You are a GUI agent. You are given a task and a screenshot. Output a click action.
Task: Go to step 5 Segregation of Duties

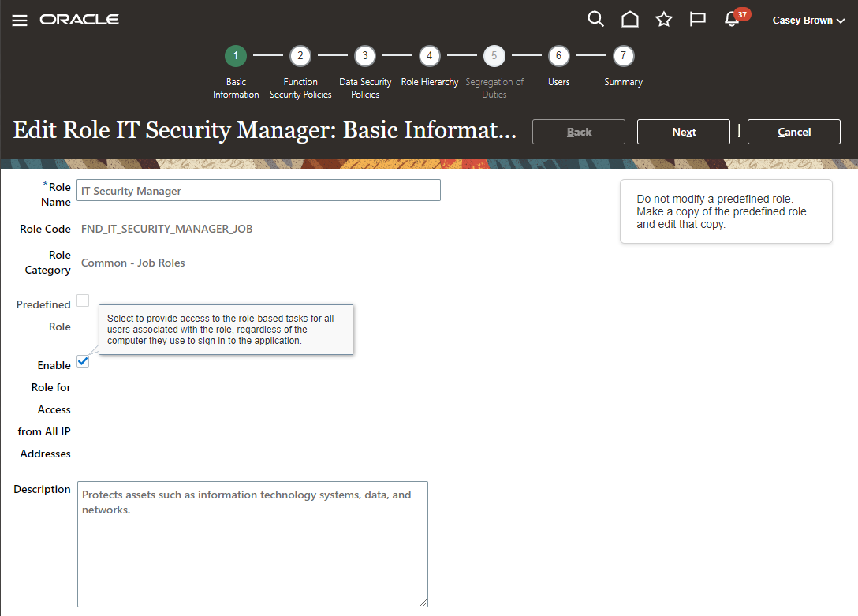click(494, 56)
